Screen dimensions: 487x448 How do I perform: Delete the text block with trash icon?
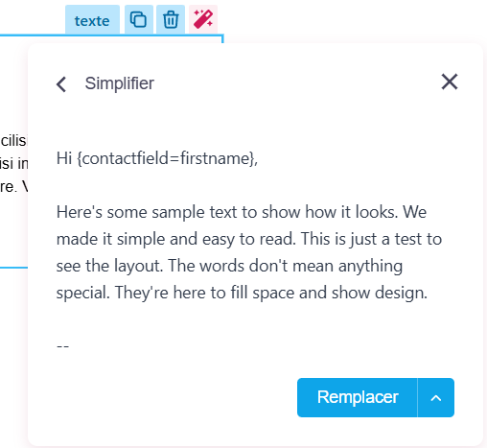point(171,19)
